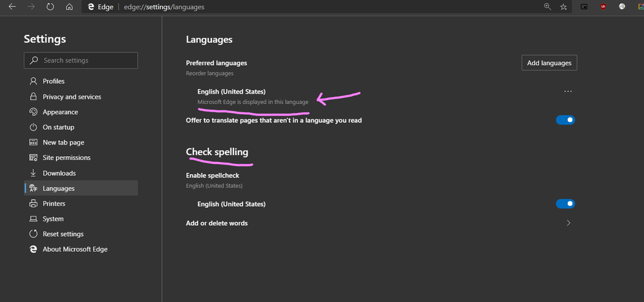Turn off offer to translate pages toggle
Screen dimensions: 644x302
565,120
